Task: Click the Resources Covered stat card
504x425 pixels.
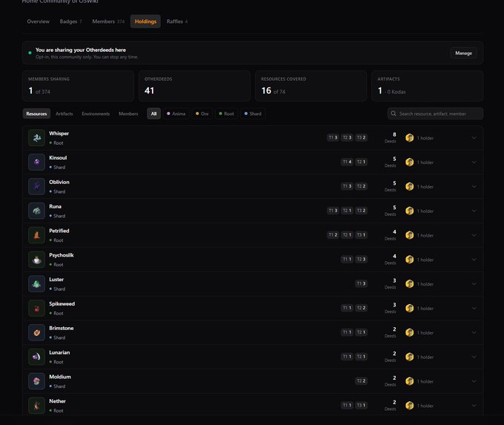Action: pos(311,86)
